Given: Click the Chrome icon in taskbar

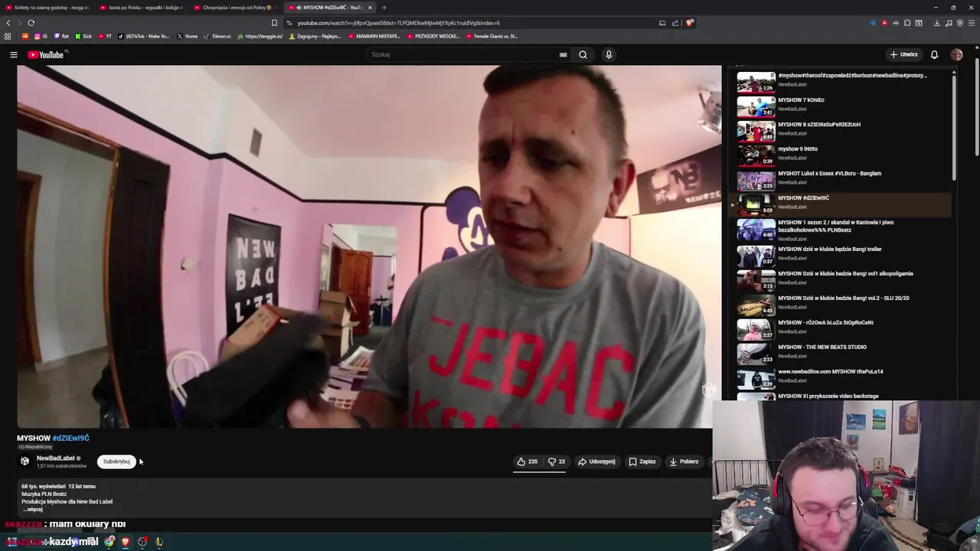Looking at the screenshot, I should point(109,542).
